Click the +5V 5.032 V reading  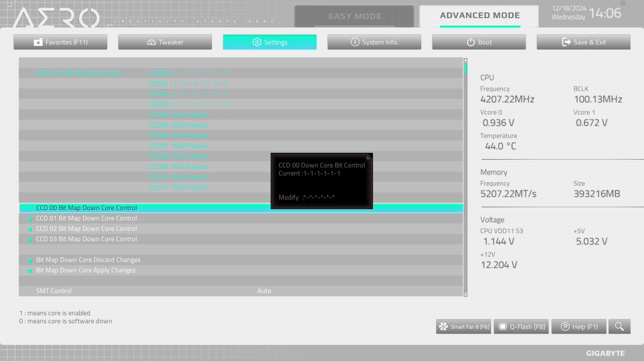[591, 241]
